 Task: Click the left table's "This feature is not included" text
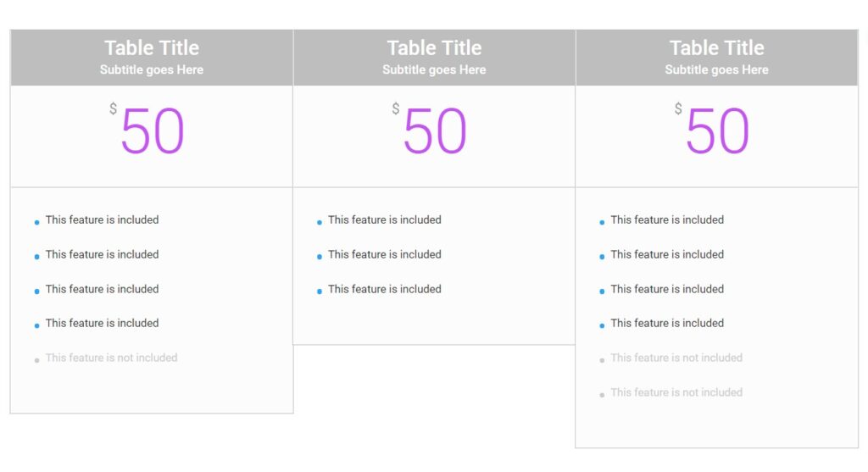tap(112, 358)
